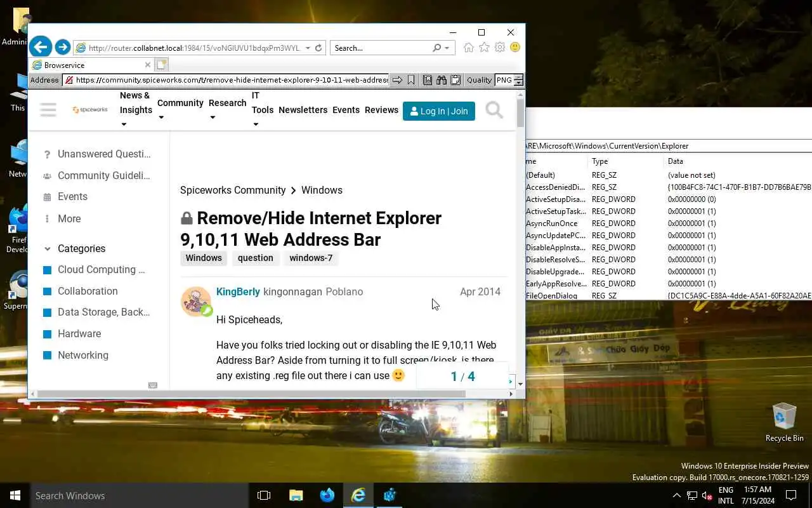Open the search provider dropdown arrow
The height and width of the screenshot is (508, 812).
click(447, 48)
